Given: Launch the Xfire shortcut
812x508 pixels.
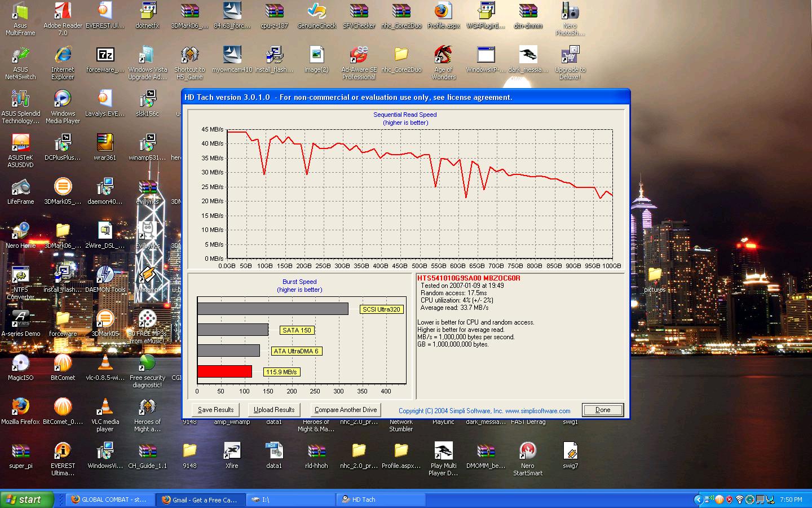Looking at the screenshot, I should tap(232, 456).
